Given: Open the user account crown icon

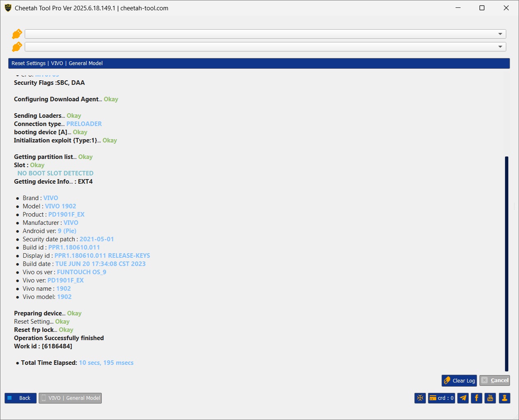Looking at the screenshot, I should 505,398.
